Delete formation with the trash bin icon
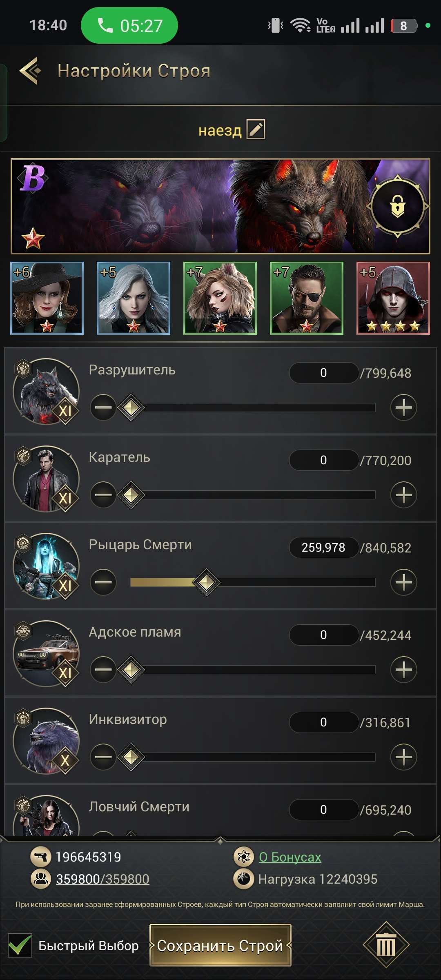Image resolution: width=441 pixels, height=980 pixels. (386, 945)
